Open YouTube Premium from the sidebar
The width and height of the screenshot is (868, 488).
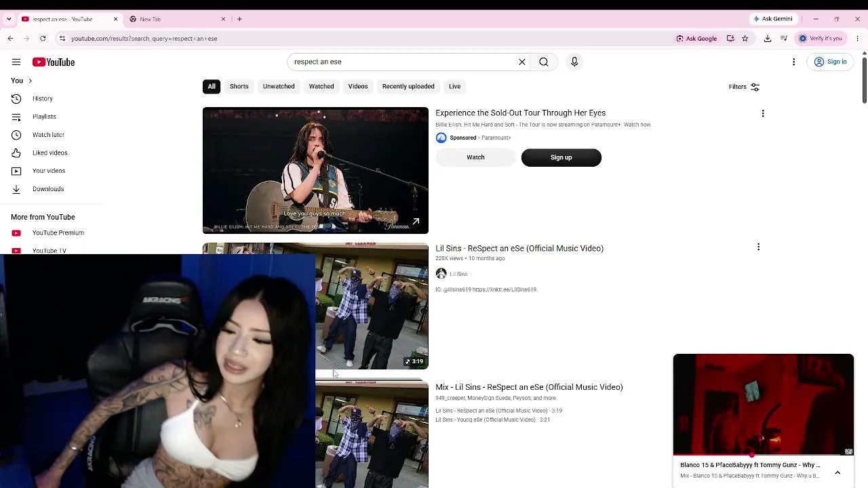58,233
